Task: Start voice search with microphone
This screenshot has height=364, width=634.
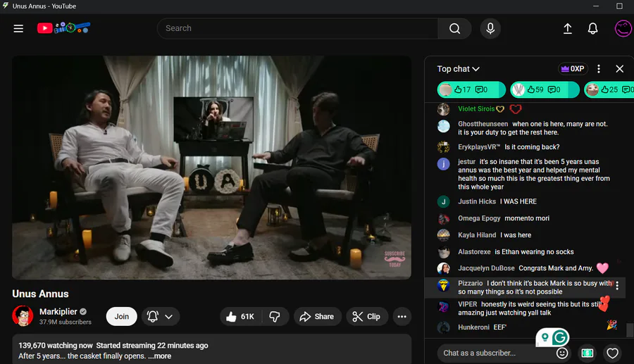Action: pos(490,28)
